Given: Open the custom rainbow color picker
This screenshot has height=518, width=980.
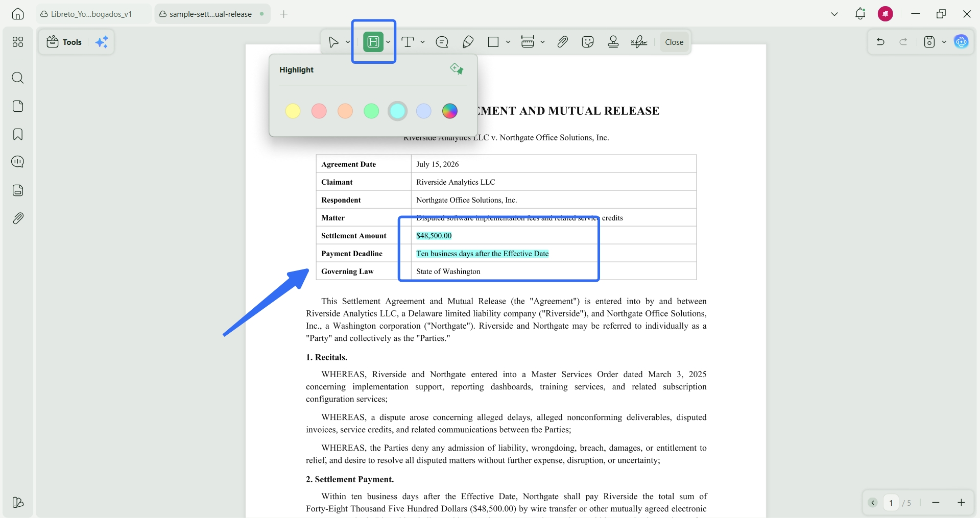Looking at the screenshot, I should (x=450, y=111).
